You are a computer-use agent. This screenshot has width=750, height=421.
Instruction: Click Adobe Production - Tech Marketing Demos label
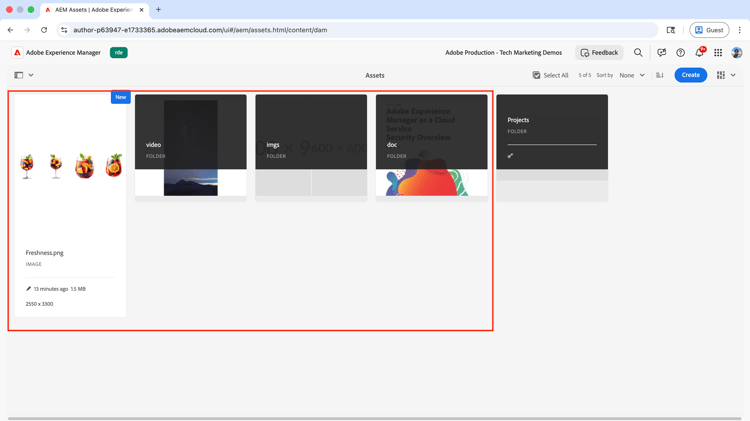503,53
